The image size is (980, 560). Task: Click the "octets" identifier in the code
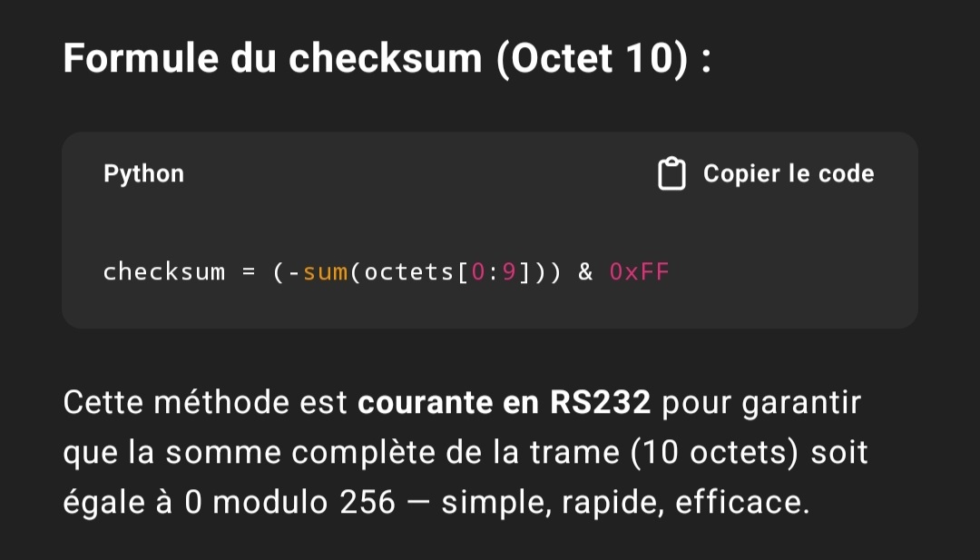coord(402,271)
